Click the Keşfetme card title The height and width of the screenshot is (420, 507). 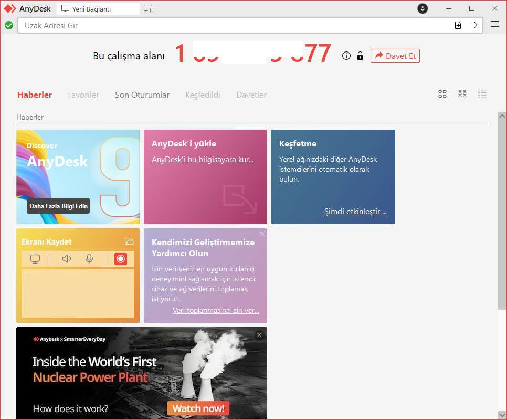298,143
